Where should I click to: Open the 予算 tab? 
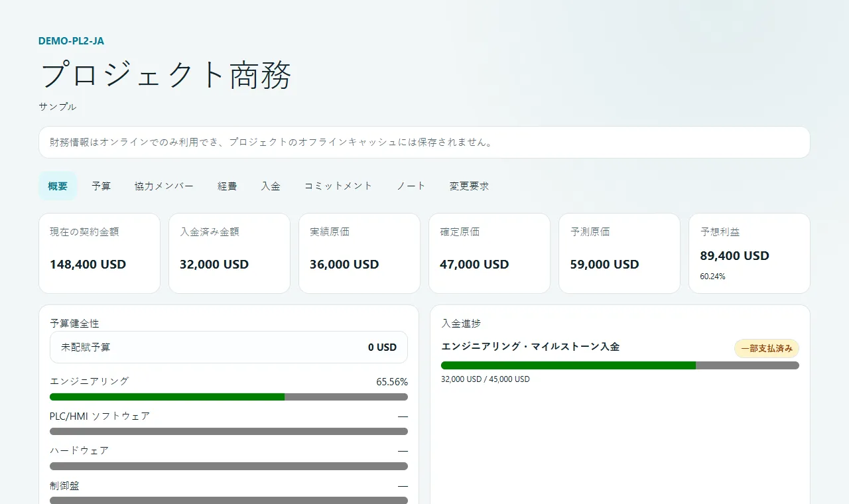click(101, 186)
